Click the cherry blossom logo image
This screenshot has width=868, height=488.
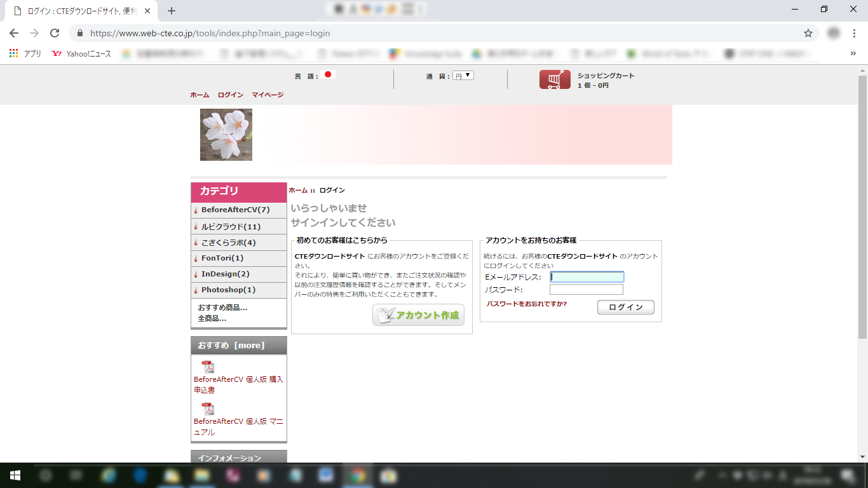pos(226,135)
